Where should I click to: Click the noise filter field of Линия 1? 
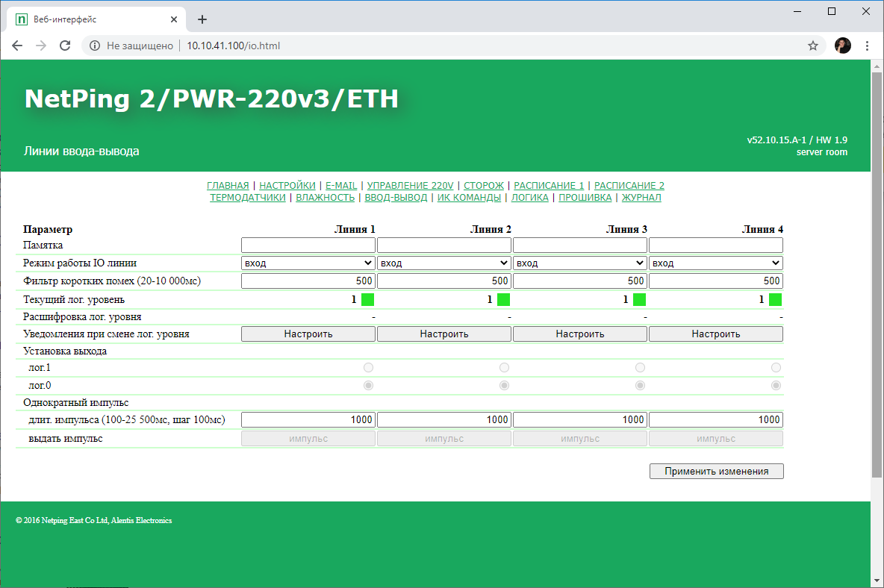pos(308,281)
